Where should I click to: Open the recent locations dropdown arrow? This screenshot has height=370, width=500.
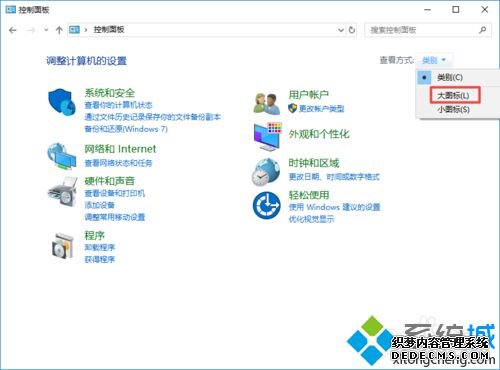click(46, 30)
